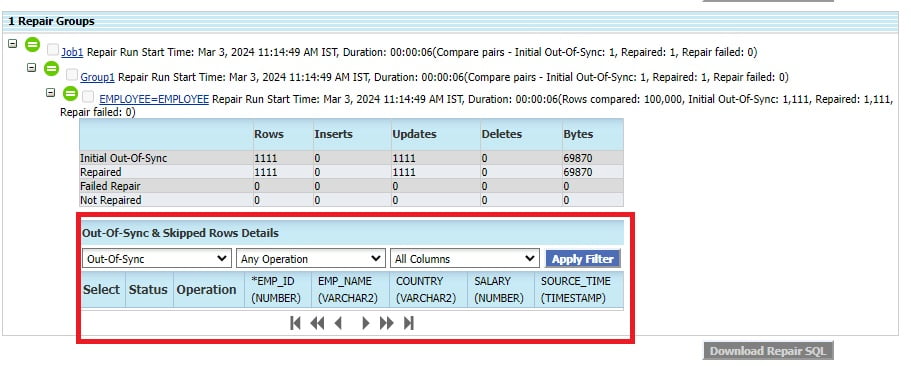Go to last page of rows
Image resolution: width=911 pixels, height=366 pixels.
click(408, 323)
